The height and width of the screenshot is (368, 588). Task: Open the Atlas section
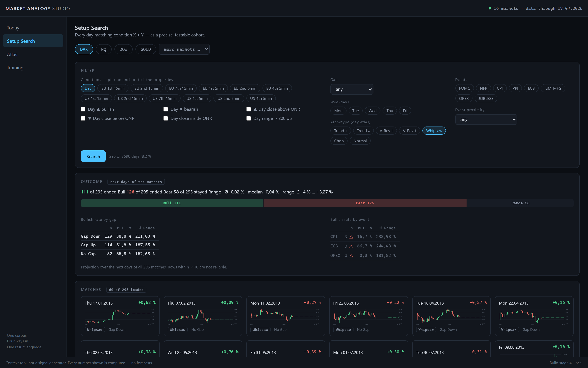click(x=33, y=54)
